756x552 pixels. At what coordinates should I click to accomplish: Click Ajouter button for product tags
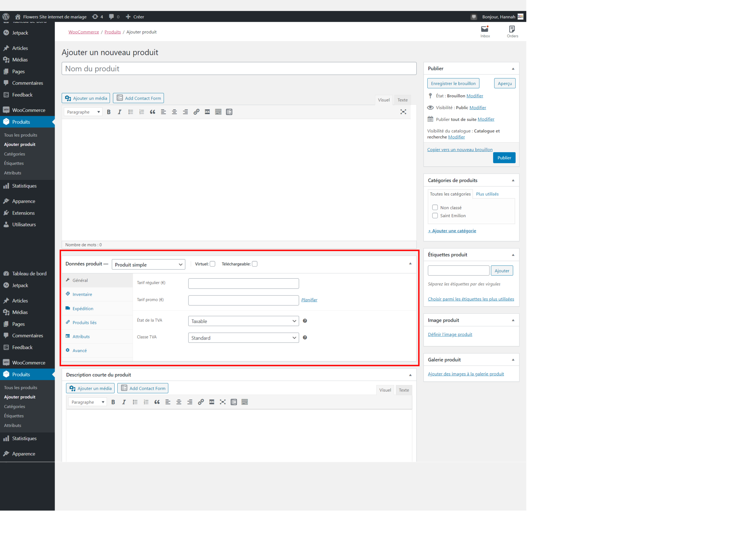click(502, 271)
